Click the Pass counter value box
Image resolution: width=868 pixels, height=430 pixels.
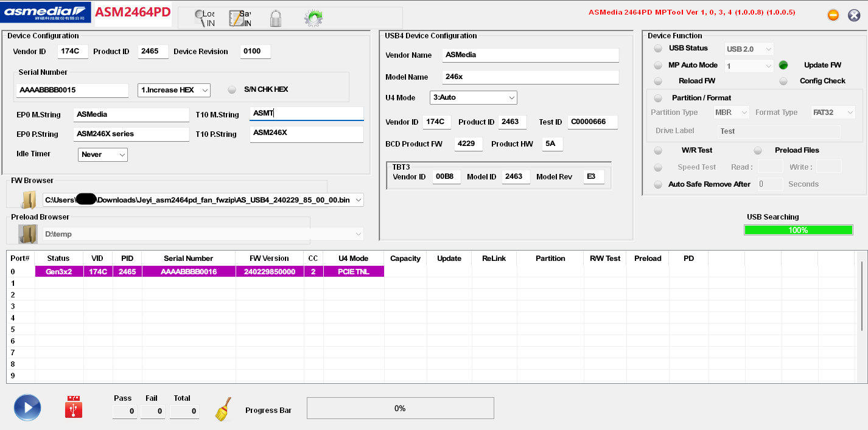coord(125,412)
